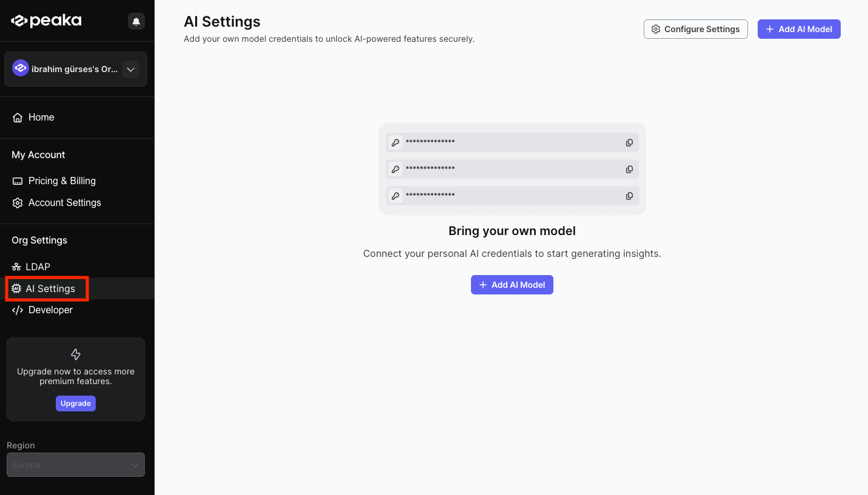The image size is (868, 495).
Task: Click the lightning bolt upgrade icon
Action: pos(76,354)
